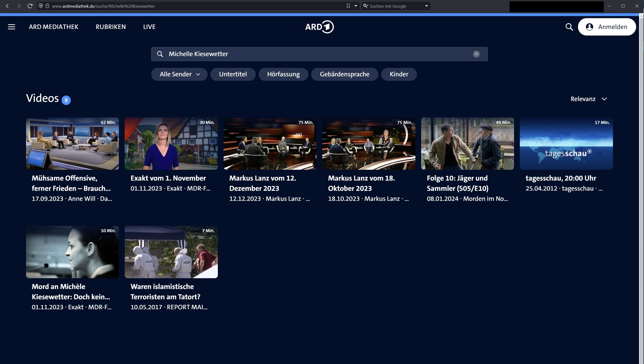644x364 pixels.
Task: Open Markus Lanz 18. Oktober thumbnail
Action: pos(369,143)
